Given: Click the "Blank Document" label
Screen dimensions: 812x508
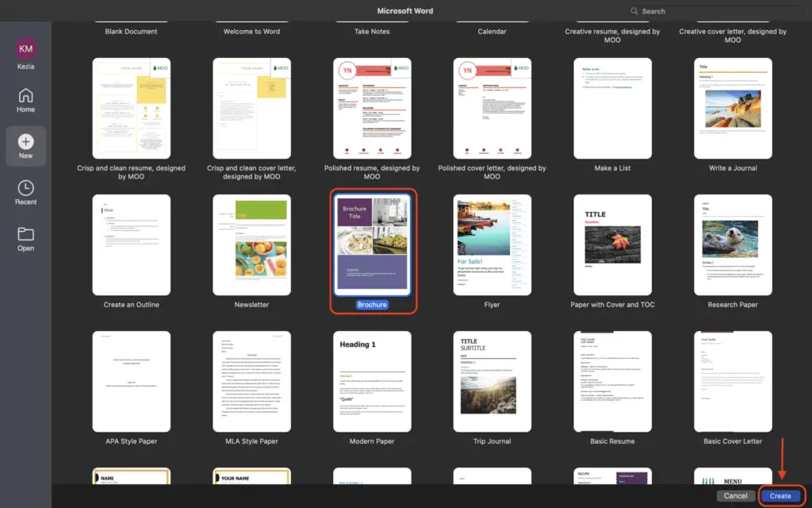Looking at the screenshot, I should pos(131,32).
